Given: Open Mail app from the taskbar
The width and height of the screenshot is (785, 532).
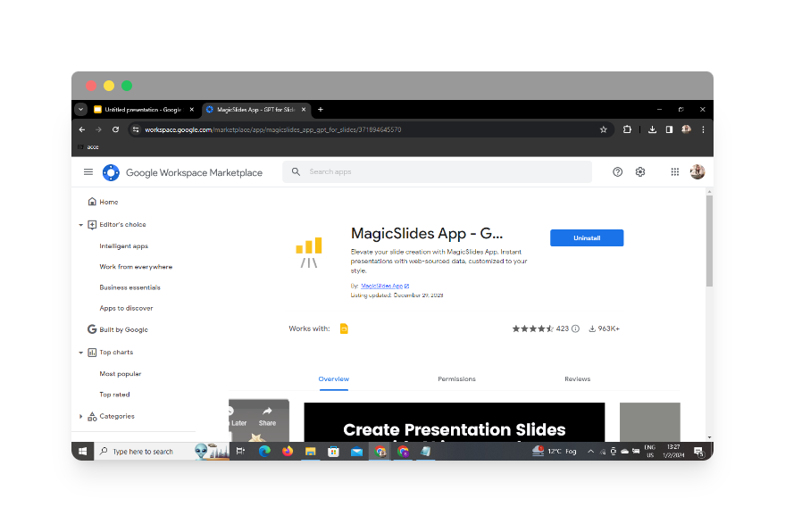Looking at the screenshot, I should tap(356, 452).
